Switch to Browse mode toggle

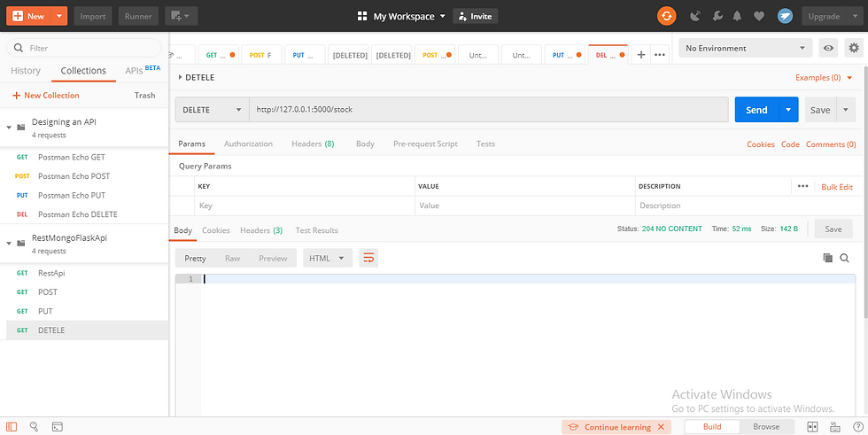(x=766, y=427)
